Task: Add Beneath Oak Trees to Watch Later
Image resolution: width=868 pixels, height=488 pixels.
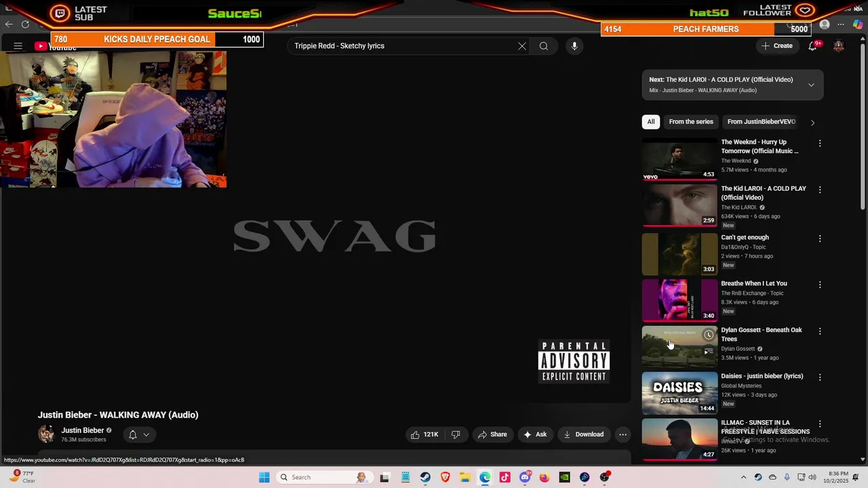Action: (709, 335)
